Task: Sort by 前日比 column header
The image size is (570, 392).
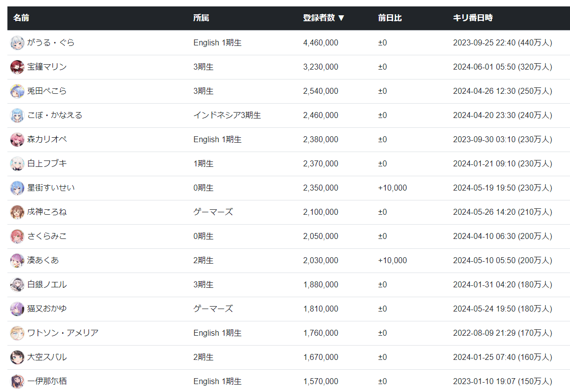Action: pyautogui.click(x=390, y=18)
